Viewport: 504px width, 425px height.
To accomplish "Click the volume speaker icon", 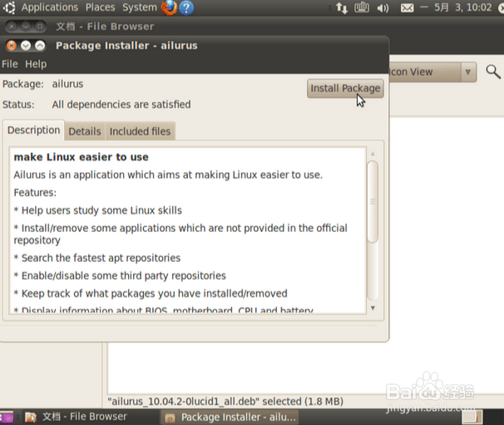I will [383, 7].
